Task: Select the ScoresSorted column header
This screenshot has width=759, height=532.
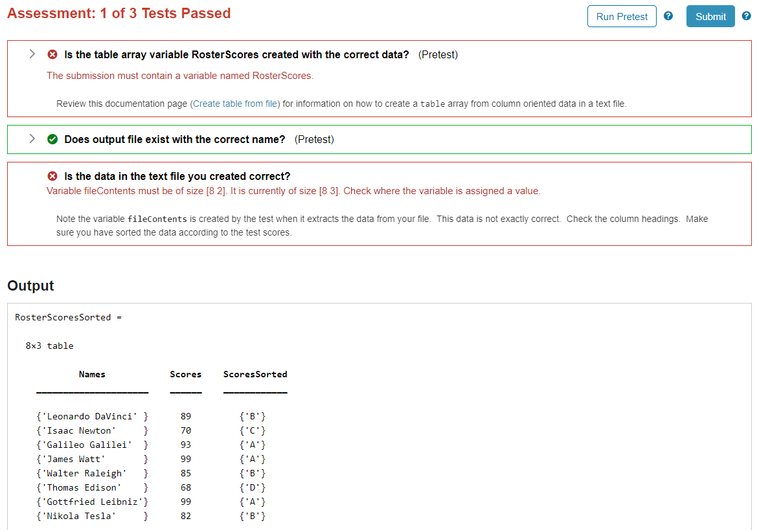Action: 255,374
